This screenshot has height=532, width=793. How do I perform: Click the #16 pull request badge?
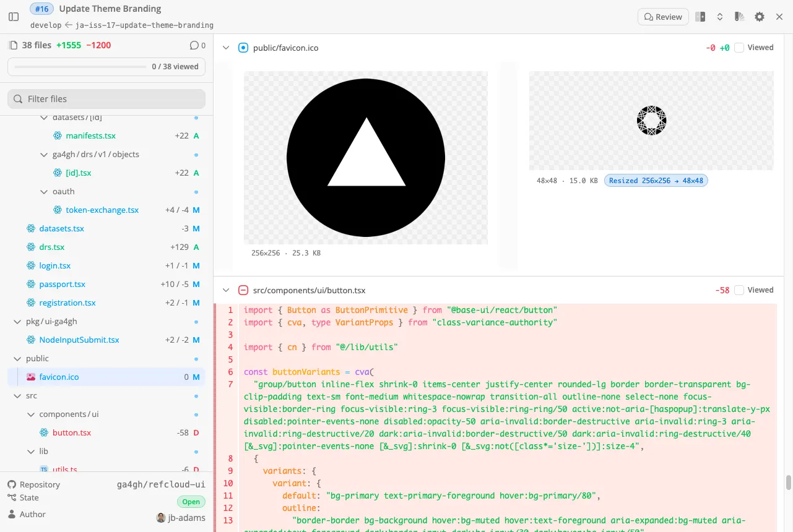[42, 9]
